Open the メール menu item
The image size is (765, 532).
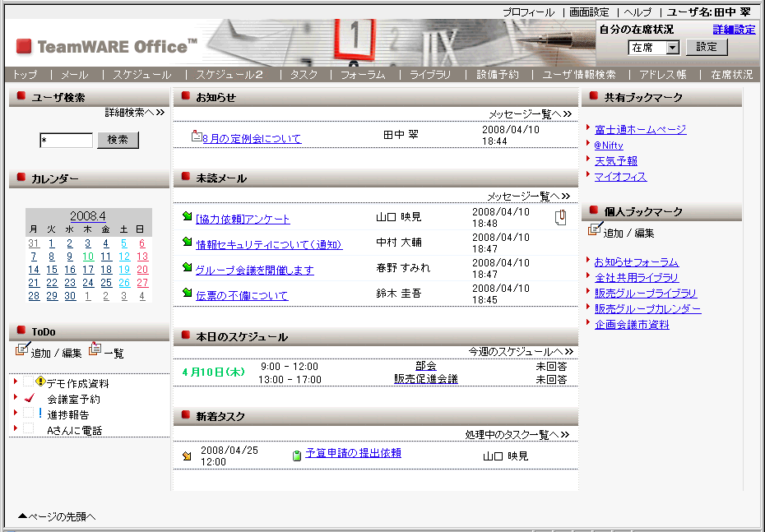[75, 75]
